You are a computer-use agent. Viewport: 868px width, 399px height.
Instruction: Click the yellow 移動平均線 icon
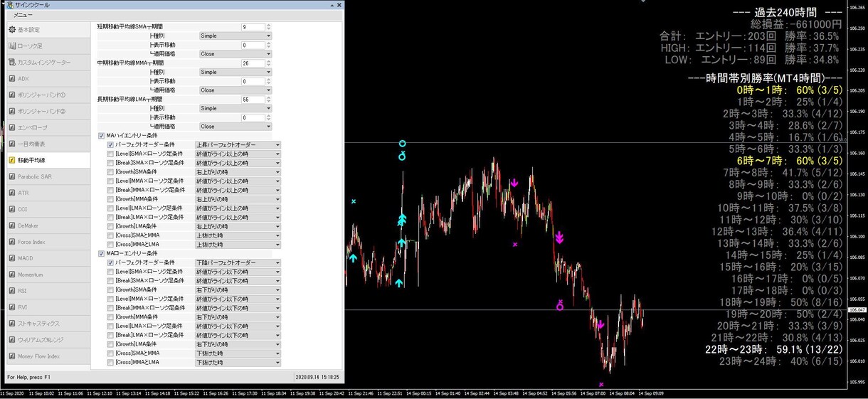12,160
